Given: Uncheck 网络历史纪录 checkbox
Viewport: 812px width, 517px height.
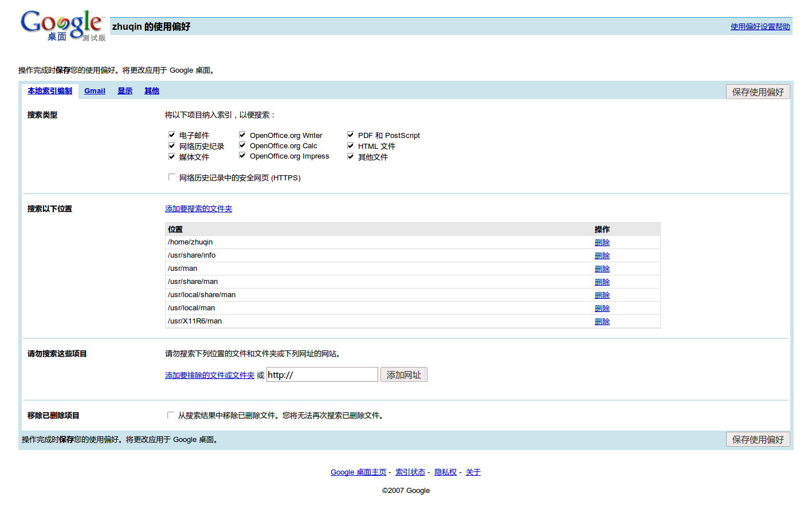Looking at the screenshot, I should pyautogui.click(x=172, y=146).
